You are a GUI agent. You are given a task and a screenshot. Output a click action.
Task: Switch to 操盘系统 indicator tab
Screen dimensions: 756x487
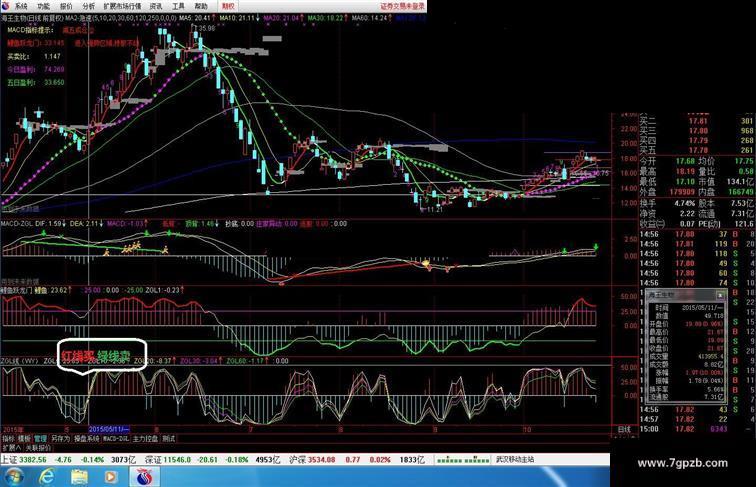(x=87, y=439)
